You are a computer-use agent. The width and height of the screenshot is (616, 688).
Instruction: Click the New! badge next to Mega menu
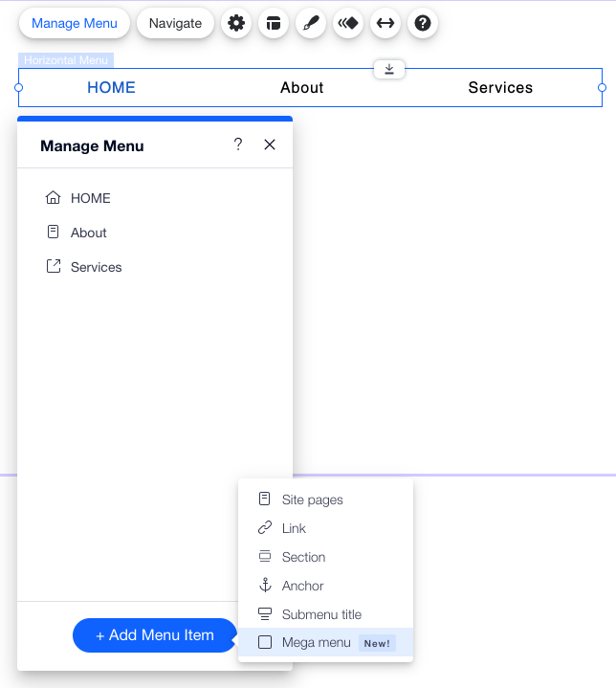377,643
